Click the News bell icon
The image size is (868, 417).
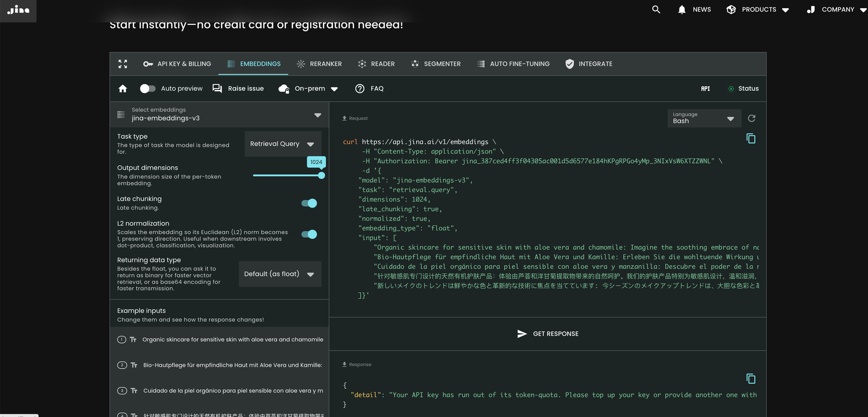[682, 10]
